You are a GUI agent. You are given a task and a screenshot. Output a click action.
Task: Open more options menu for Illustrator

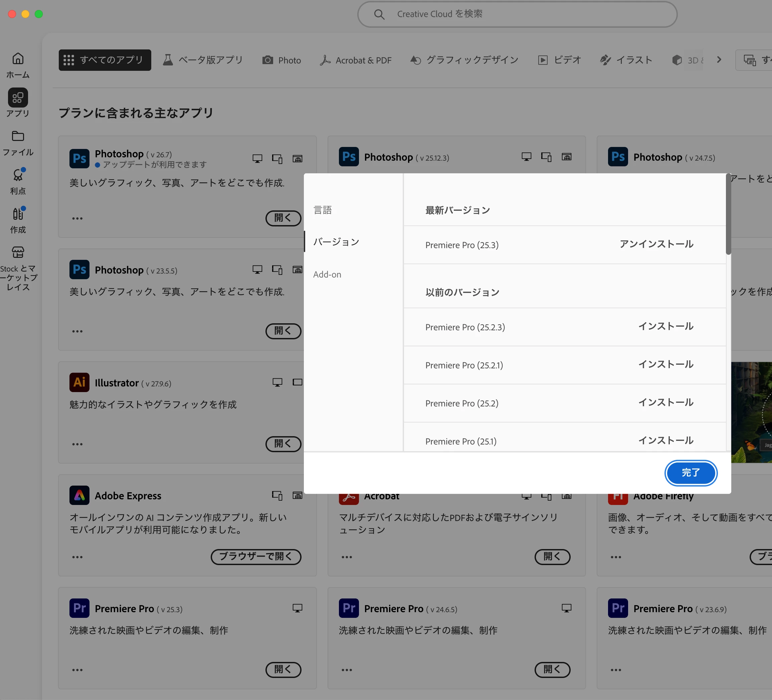77,444
